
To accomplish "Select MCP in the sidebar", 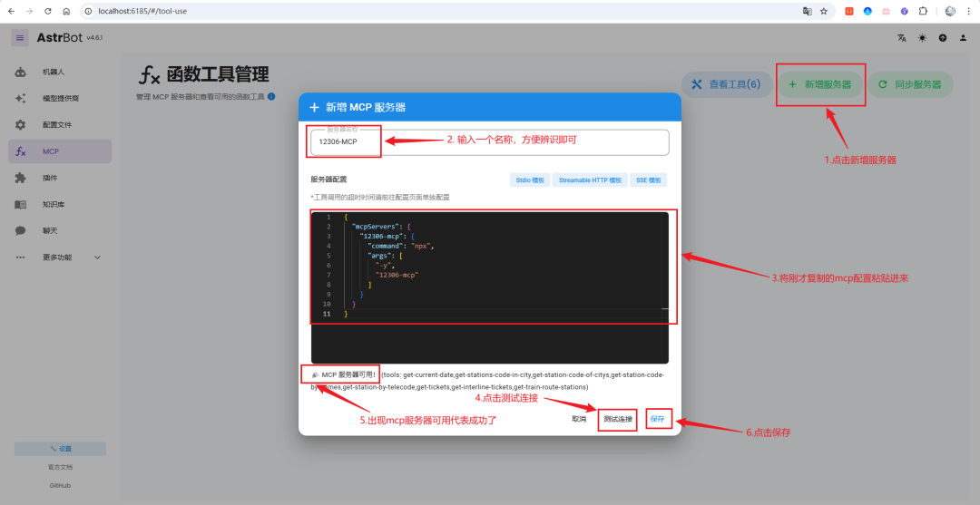I will click(x=60, y=151).
